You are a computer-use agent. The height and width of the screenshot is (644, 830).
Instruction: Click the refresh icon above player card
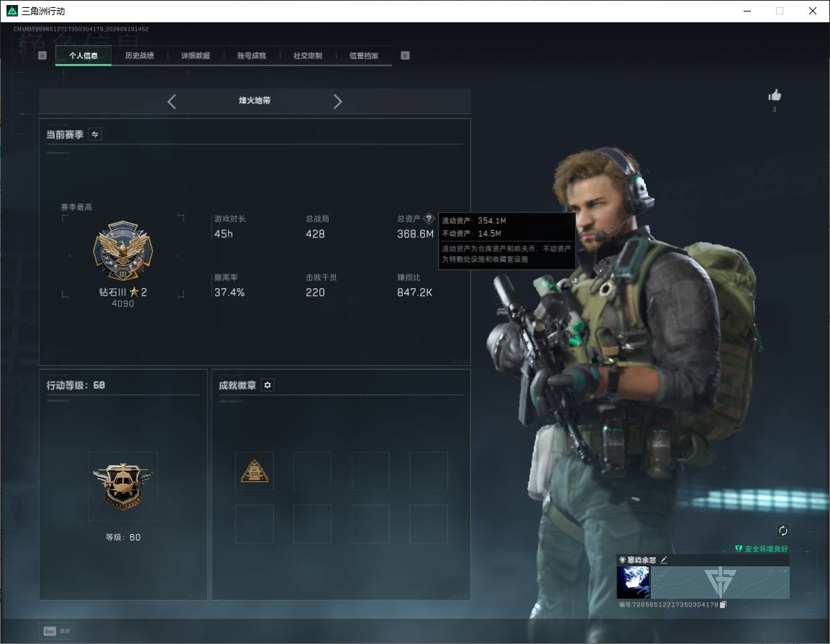click(x=783, y=530)
